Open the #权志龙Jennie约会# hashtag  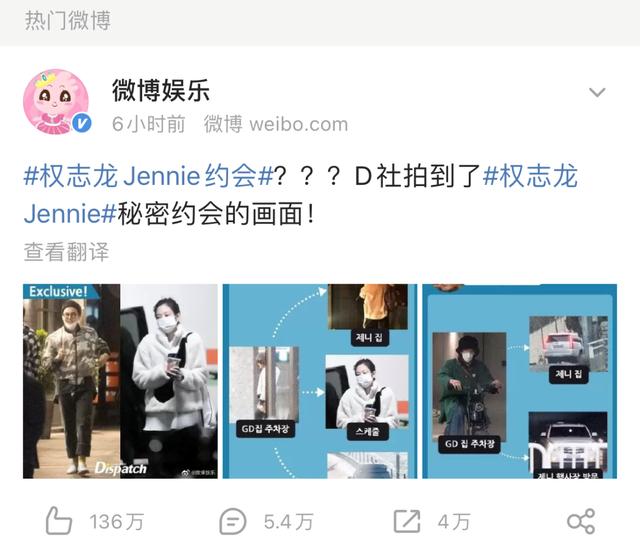tap(149, 176)
